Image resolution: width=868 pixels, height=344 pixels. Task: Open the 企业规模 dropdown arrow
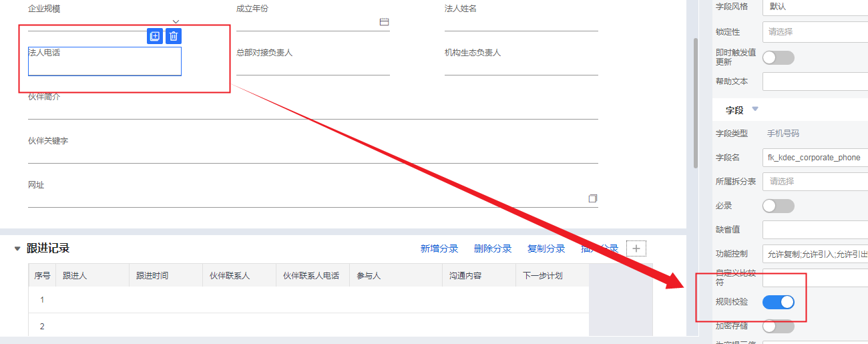pos(176,22)
